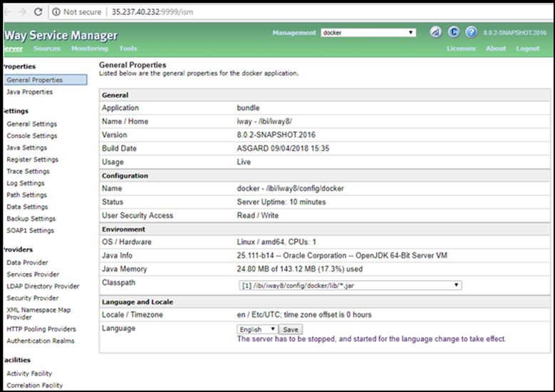This screenshot has width=555, height=392.
Task: Open LDAP Directory Provider
Action: pyautogui.click(x=43, y=286)
